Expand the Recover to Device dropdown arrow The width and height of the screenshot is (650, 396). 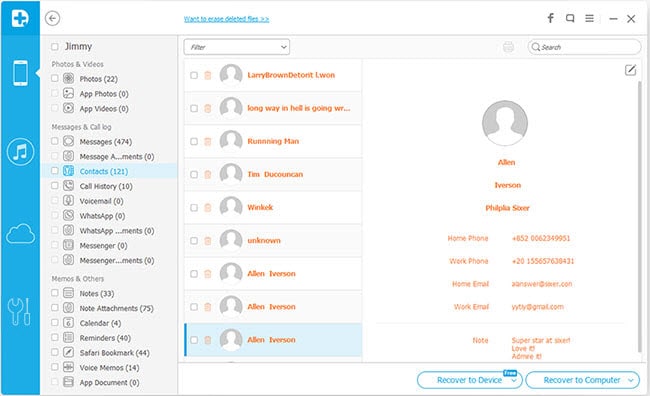point(514,380)
